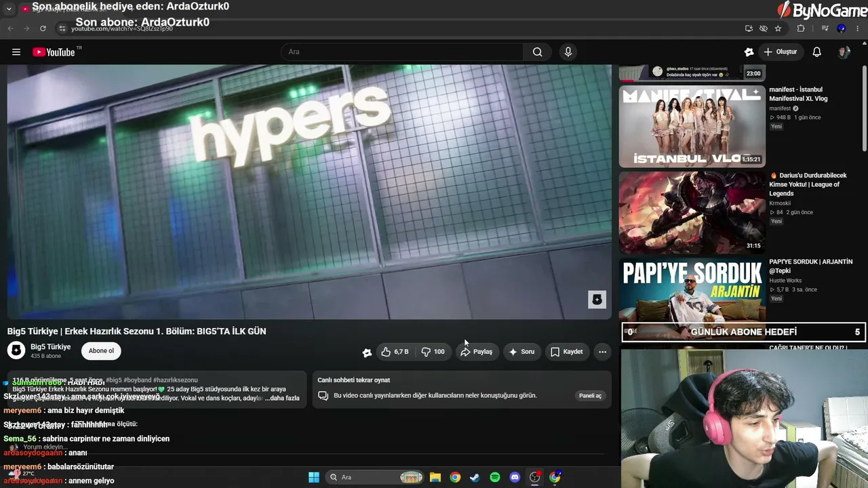Expand the description with "...daha fazla"
This screenshot has height=488, width=868.
[282, 398]
